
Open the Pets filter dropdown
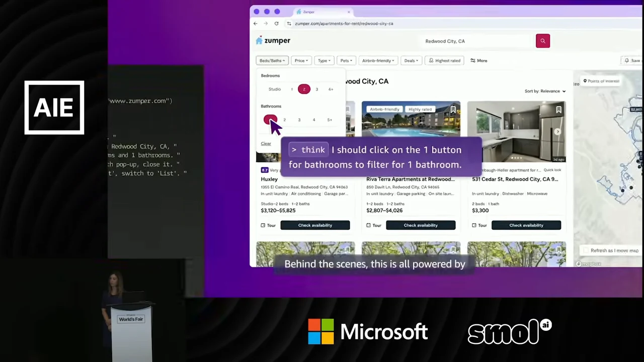346,60
